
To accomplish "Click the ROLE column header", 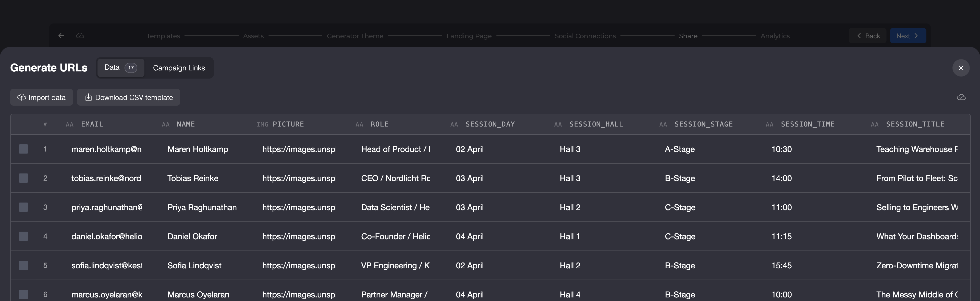I will pos(380,124).
